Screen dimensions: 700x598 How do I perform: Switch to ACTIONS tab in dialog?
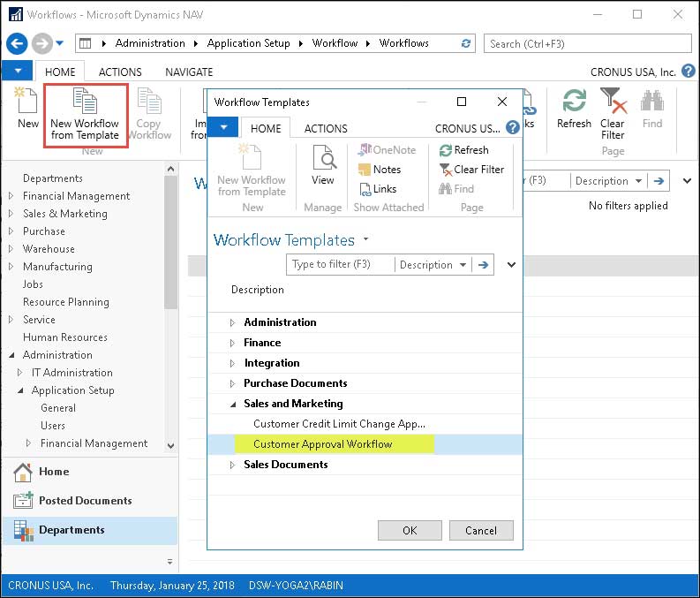[x=326, y=128]
